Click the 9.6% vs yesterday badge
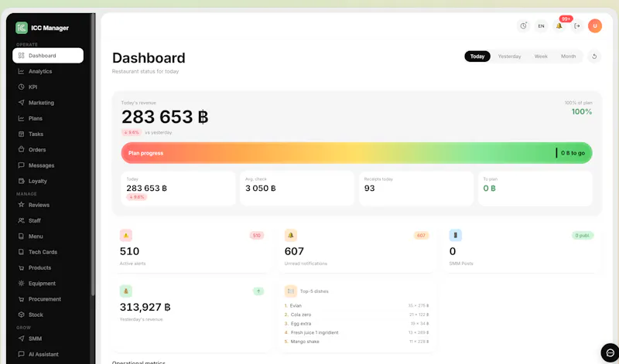Image resolution: width=619 pixels, height=364 pixels. pos(132,132)
